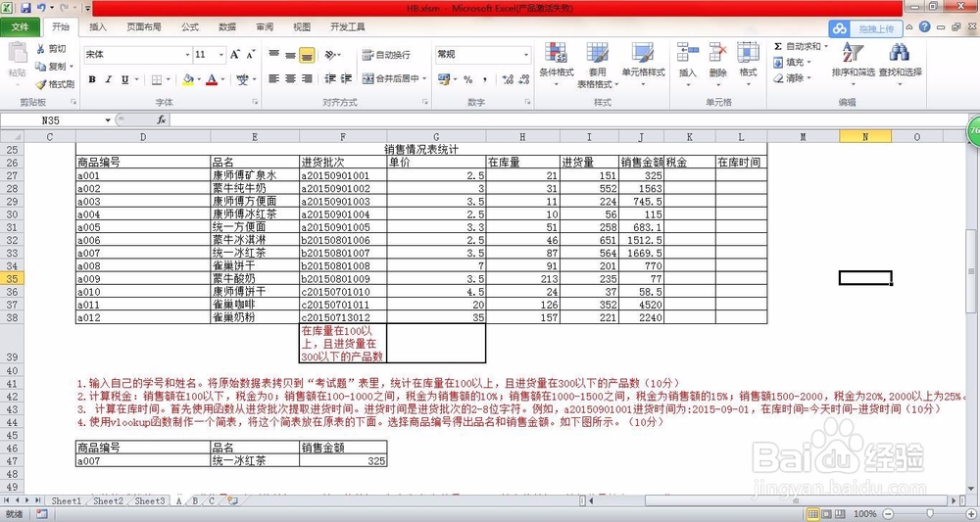
Task: Click the text orientation icon
Action: click(x=331, y=54)
